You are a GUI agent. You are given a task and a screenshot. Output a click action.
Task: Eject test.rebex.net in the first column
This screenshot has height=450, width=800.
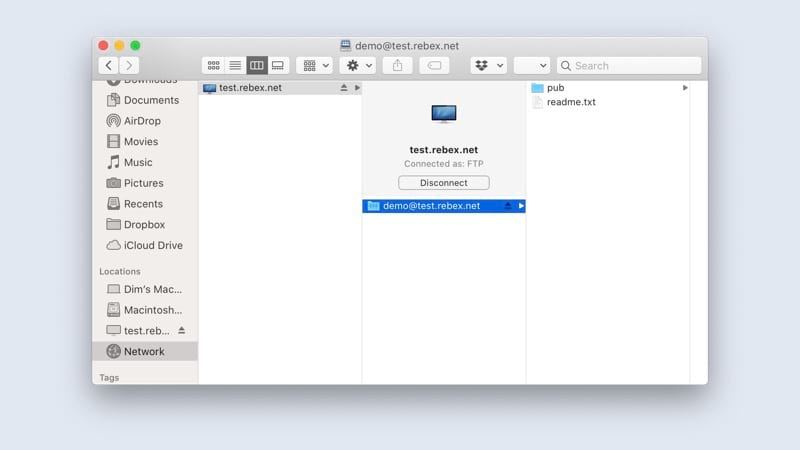[344, 88]
